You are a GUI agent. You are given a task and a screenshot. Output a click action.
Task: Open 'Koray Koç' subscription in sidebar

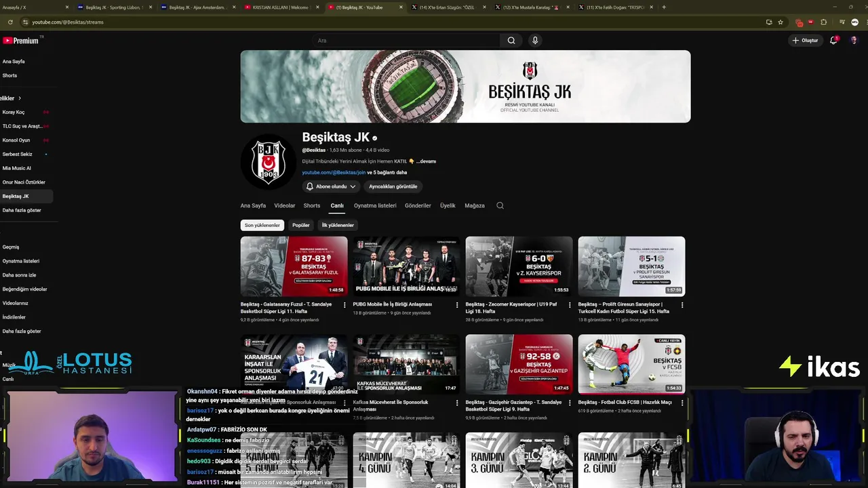(14, 112)
